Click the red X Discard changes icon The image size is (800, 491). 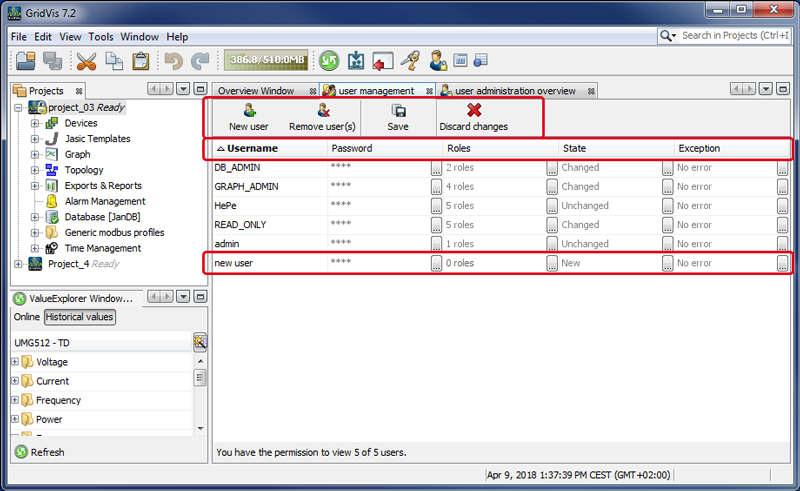[474, 111]
